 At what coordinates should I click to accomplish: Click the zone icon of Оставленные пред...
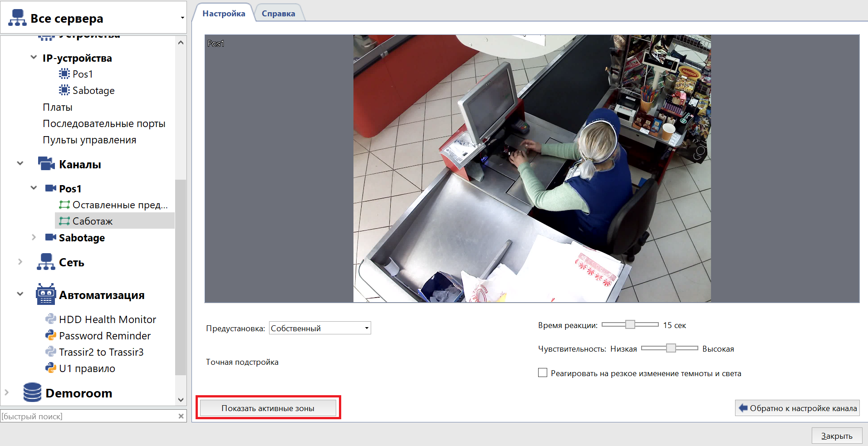tap(64, 205)
